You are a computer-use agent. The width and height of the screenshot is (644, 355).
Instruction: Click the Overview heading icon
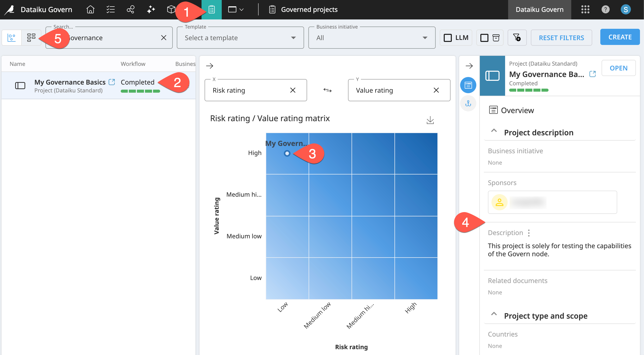493,110
